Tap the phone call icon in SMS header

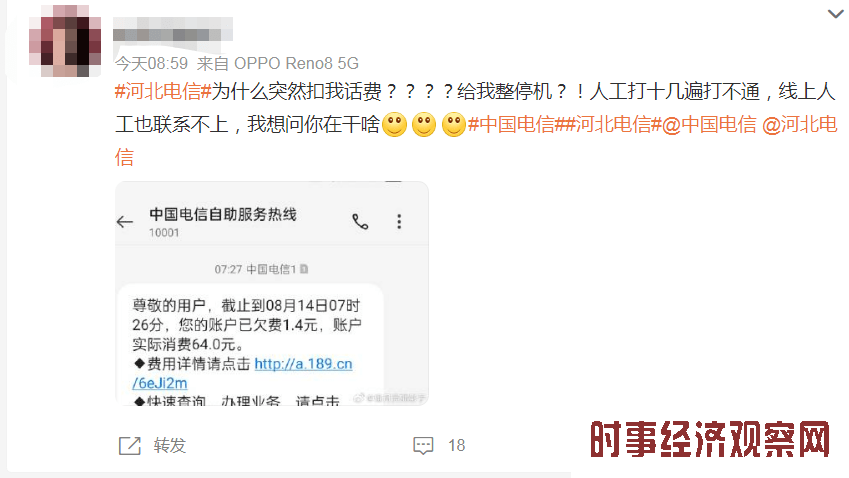360,221
